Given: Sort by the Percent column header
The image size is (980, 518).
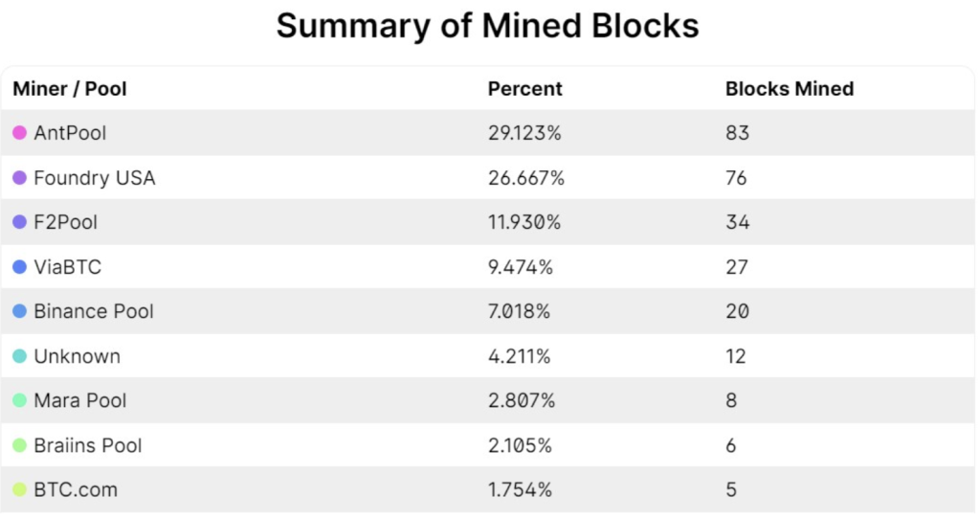Looking at the screenshot, I should click(x=524, y=89).
